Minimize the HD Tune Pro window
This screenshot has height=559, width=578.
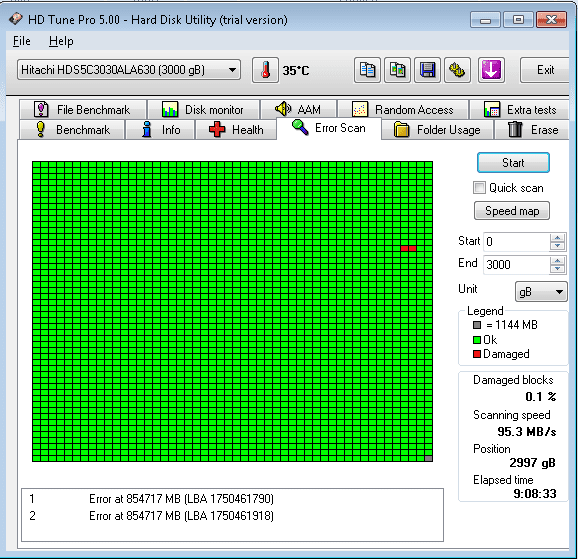click(485, 20)
